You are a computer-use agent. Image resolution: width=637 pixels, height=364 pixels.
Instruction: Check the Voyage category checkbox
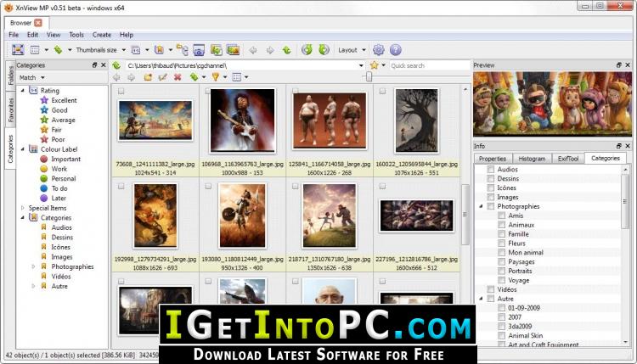pos(502,280)
